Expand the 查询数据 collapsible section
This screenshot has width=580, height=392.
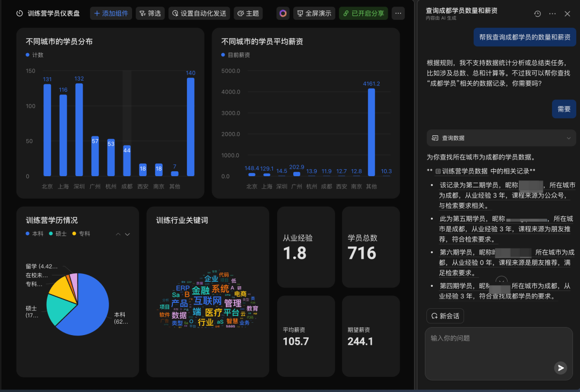point(569,138)
